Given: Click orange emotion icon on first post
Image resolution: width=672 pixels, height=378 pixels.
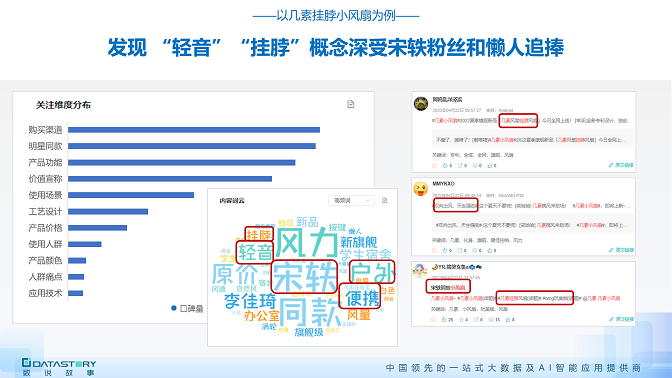Looking at the screenshot, I should point(434,165).
